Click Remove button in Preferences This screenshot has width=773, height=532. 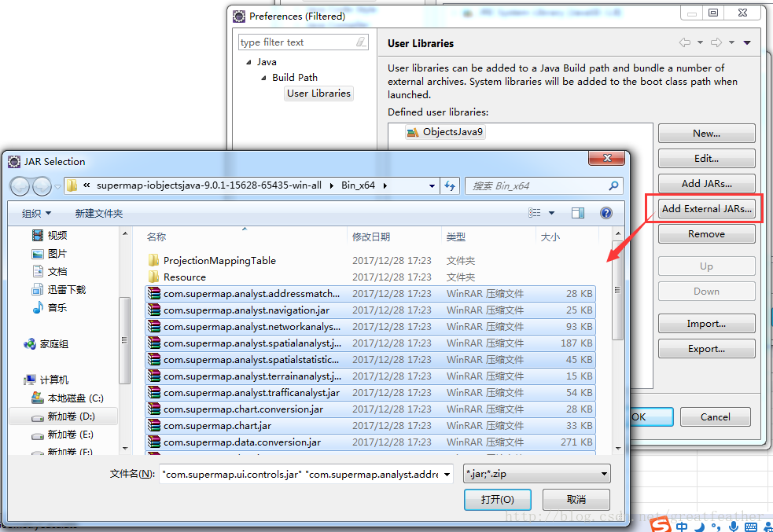pos(706,234)
